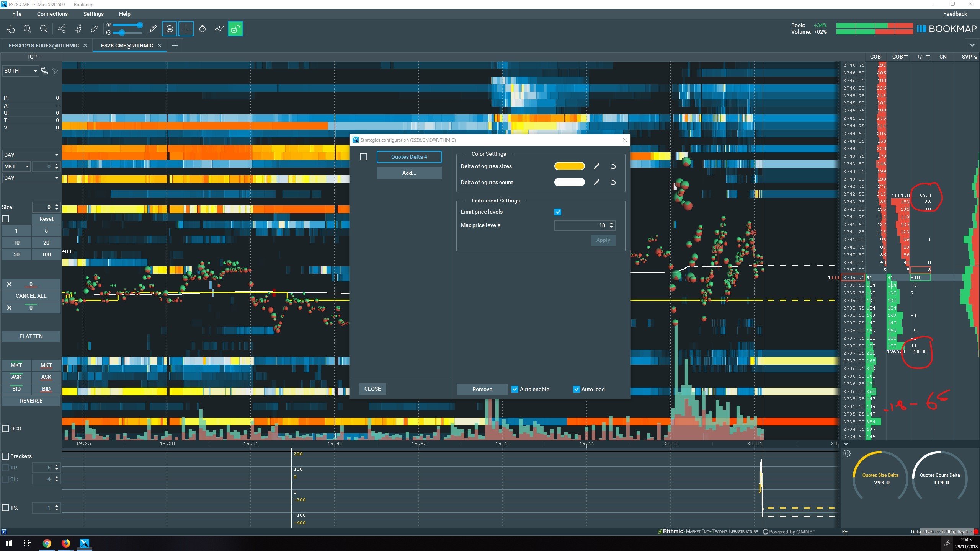Open the Connections menu
The height and width of the screenshot is (551, 980).
pyautogui.click(x=52, y=14)
